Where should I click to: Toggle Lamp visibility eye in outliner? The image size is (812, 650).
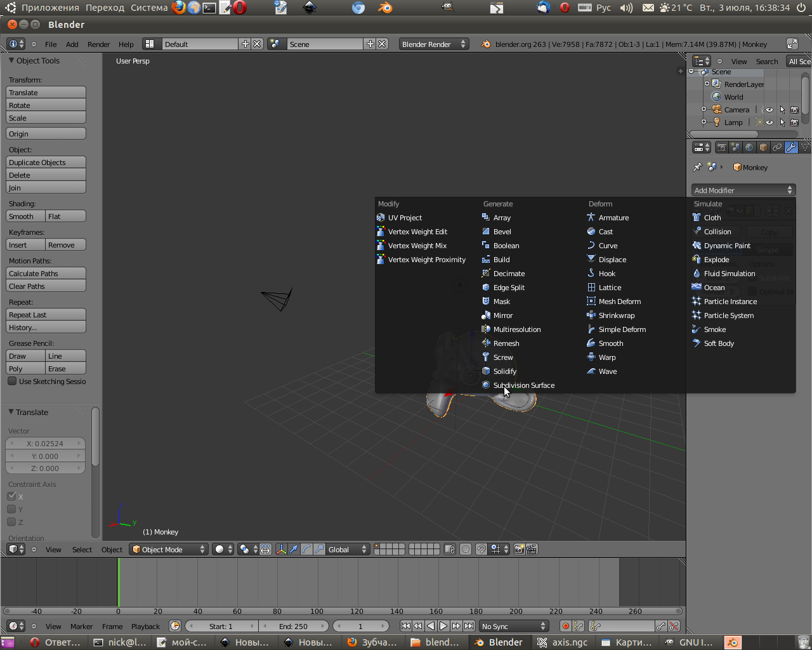(769, 122)
